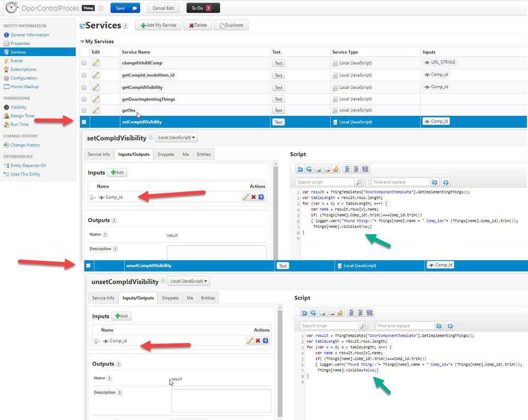Viewport: 528px width, 420px height.
Task: Toggle the checkbox on unsetCompIdVisibility row
Action: pyautogui.click(x=88, y=266)
